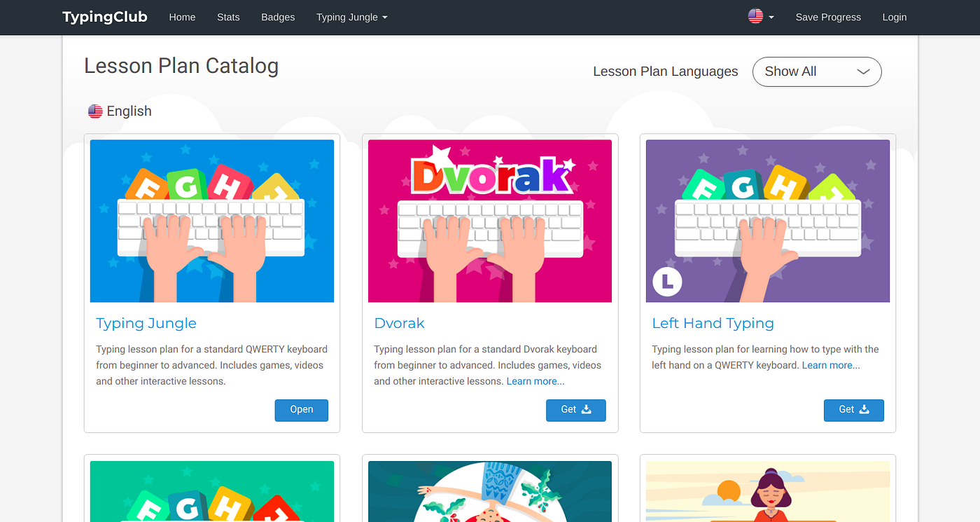Click Learn more in Dvorak description
The height and width of the screenshot is (522, 980).
tap(535, 381)
